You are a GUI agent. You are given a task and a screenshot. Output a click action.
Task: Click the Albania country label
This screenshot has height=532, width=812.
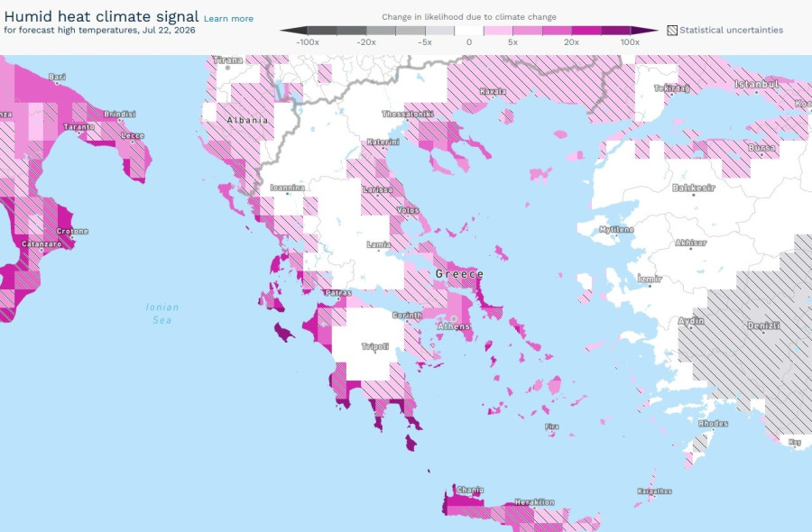pos(247,120)
